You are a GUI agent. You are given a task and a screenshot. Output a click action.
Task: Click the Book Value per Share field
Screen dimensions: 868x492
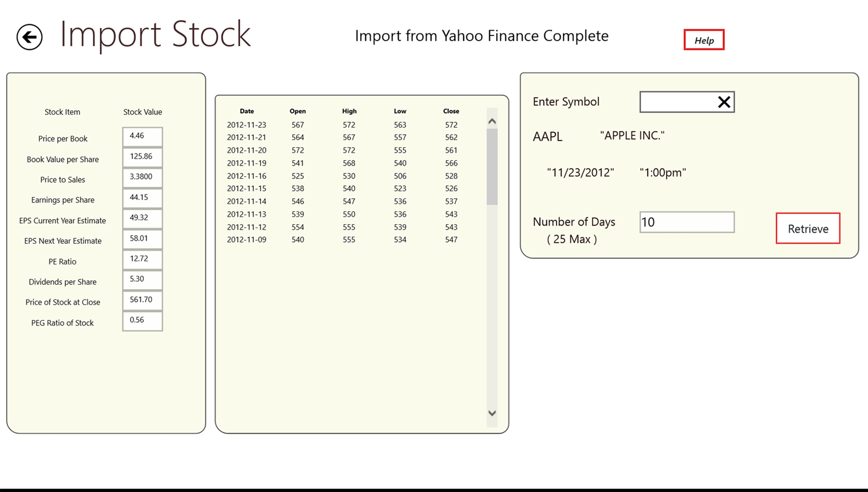(142, 157)
